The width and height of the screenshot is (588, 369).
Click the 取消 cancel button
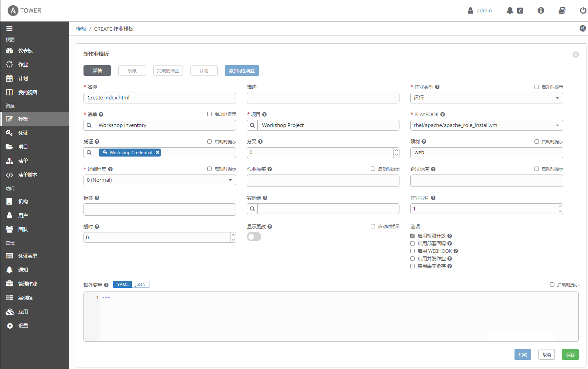(x=546, y=355)
